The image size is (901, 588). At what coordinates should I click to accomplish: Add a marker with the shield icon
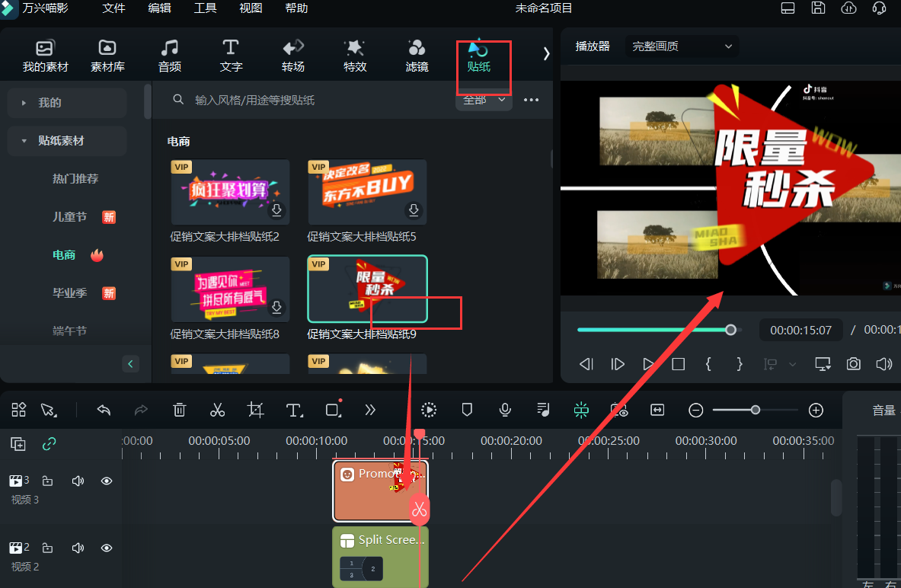tap(467, 410)
